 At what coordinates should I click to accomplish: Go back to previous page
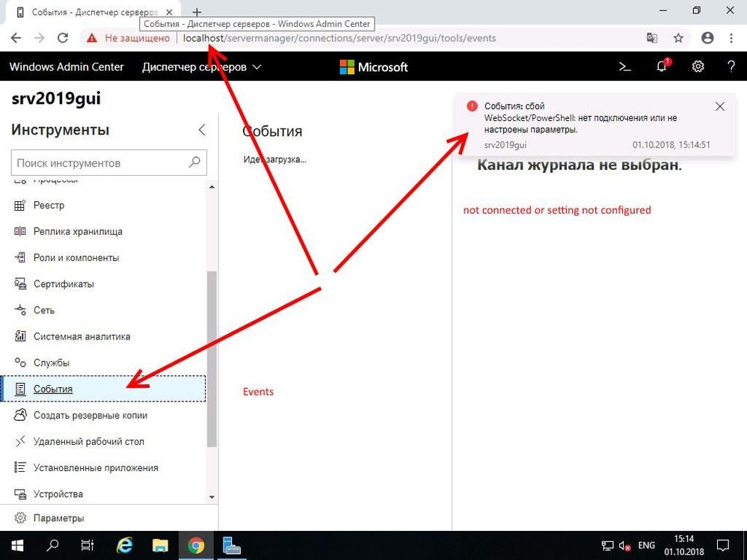tap(16, 38)
